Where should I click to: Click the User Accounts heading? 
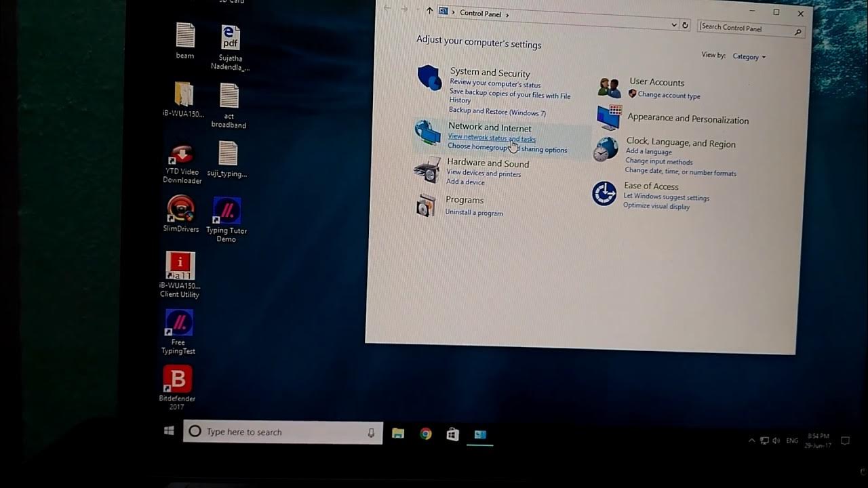tap(656, 82)
